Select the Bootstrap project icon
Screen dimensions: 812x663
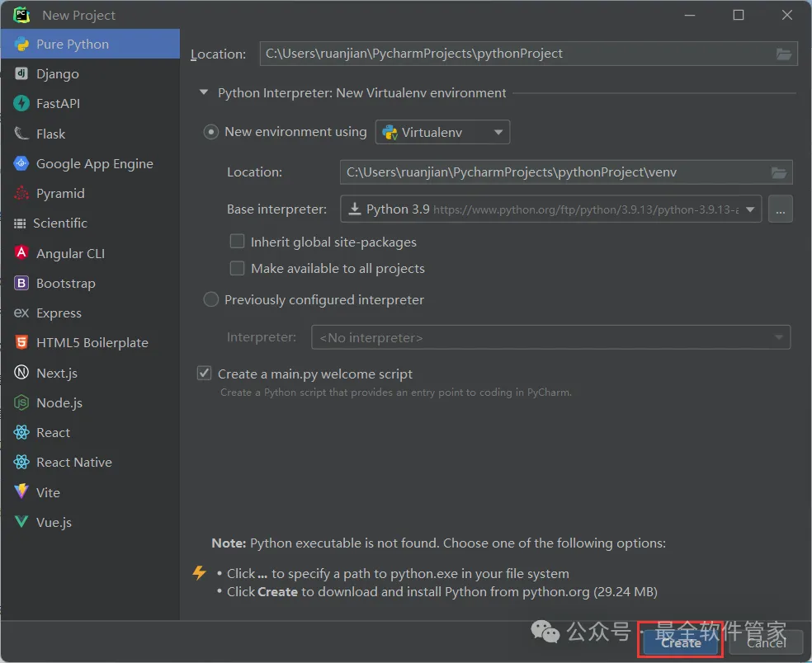(x=21, y=283)
